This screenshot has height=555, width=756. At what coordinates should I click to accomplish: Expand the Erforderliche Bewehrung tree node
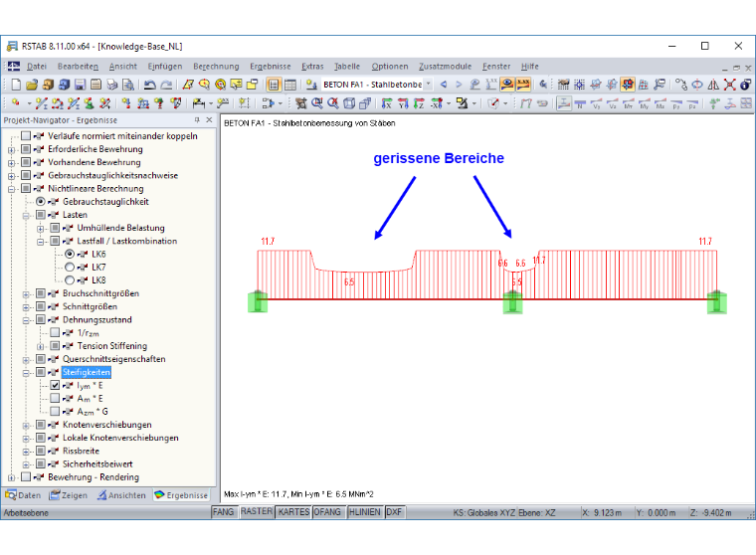click(x=11, y=149)
